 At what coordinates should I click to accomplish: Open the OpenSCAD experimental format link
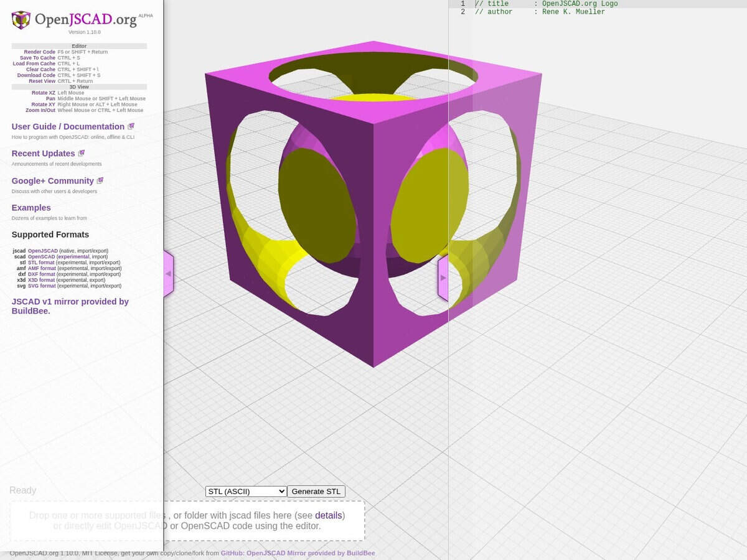click(42, 256)
